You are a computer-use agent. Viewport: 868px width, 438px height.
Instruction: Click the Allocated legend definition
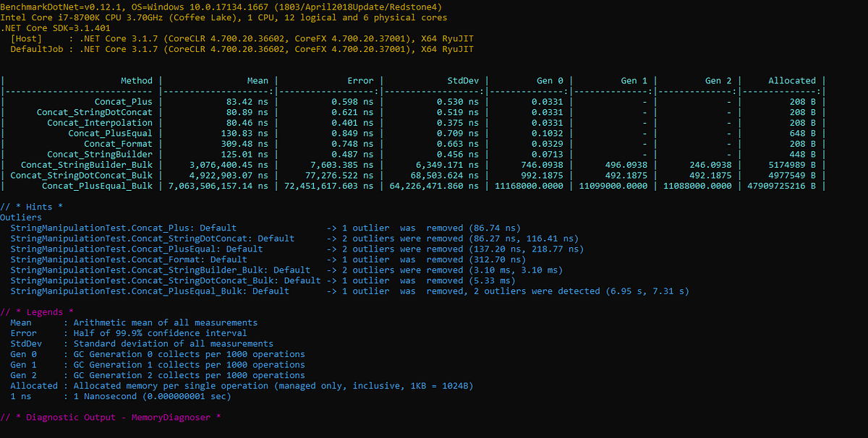click(239, 385)
